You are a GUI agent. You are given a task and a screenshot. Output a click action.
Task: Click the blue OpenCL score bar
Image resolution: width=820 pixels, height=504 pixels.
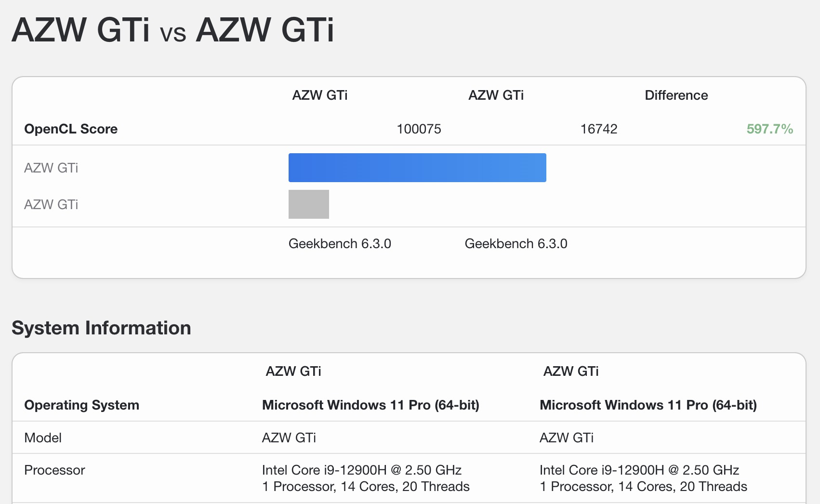417,168
